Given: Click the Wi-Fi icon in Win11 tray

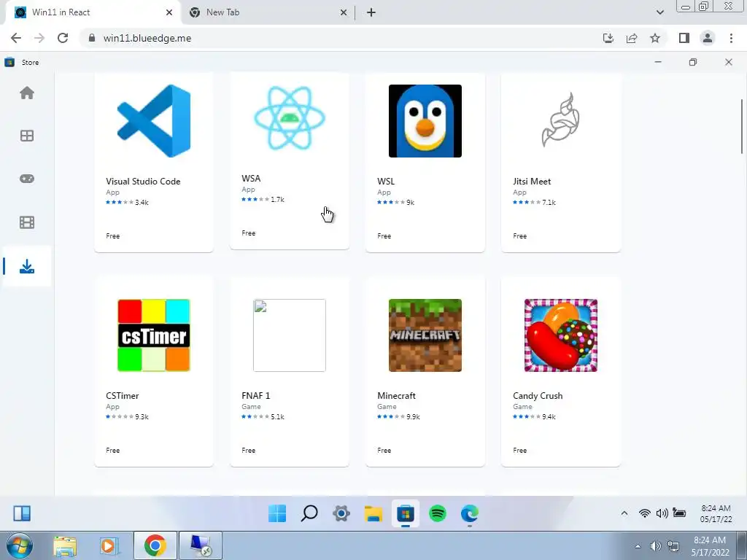Looking at the screenshot, I should tap(645, 513).
